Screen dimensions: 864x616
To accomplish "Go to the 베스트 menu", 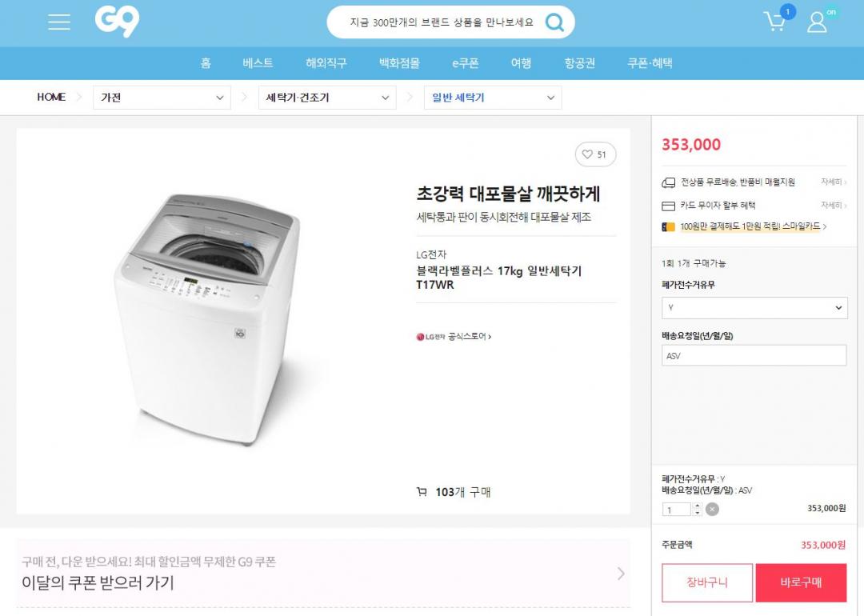I will 258,63.
